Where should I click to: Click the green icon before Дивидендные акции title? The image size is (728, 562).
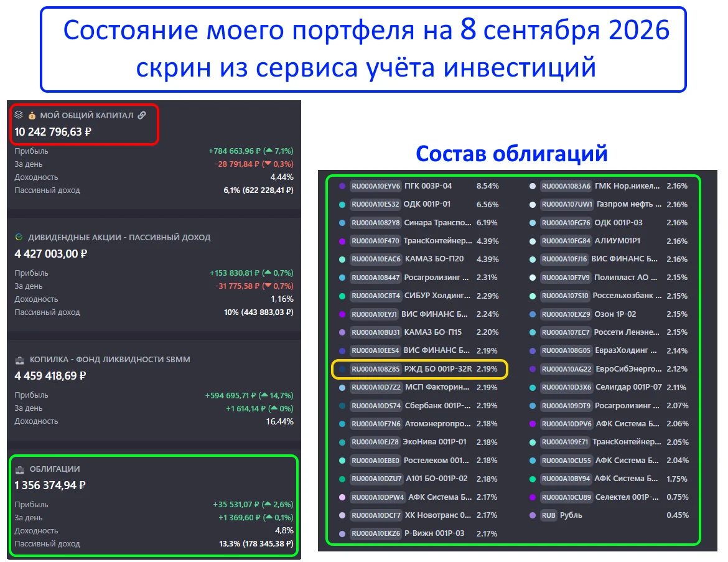19,237
